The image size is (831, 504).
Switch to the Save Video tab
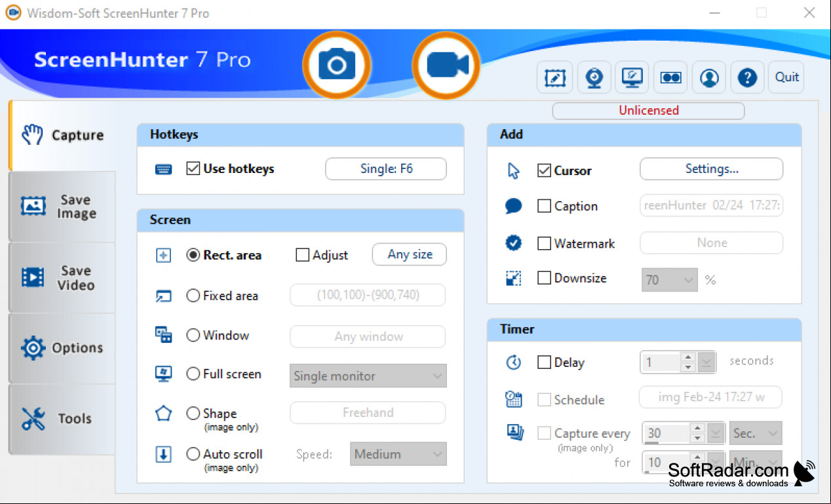coord(62,278)
